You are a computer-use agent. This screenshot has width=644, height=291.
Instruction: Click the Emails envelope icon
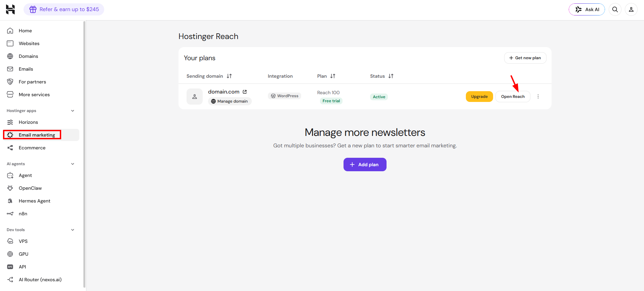click(x=10, y=69)
